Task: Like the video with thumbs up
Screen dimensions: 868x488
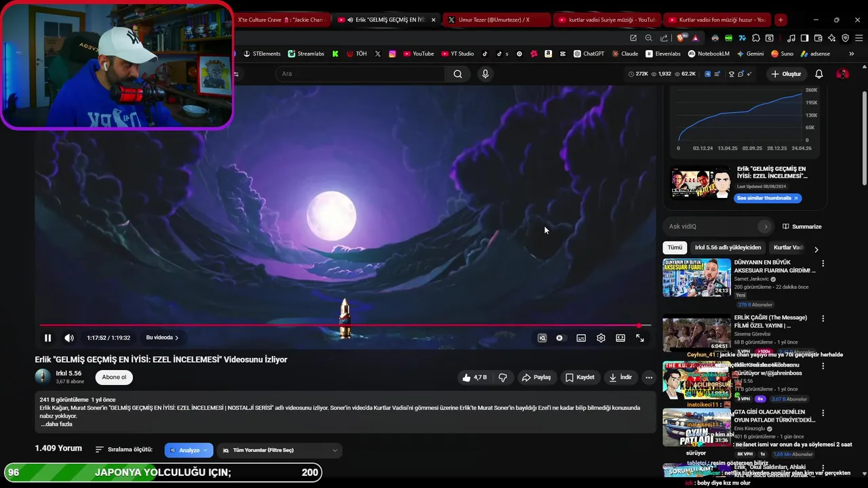Action: (474, 378)
